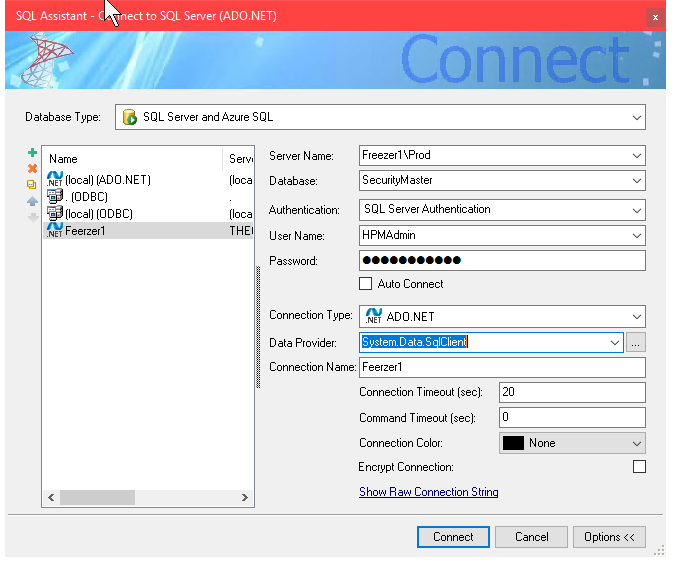Collapse settings with Options << button
Screen dimensions: 685x566
609,537
